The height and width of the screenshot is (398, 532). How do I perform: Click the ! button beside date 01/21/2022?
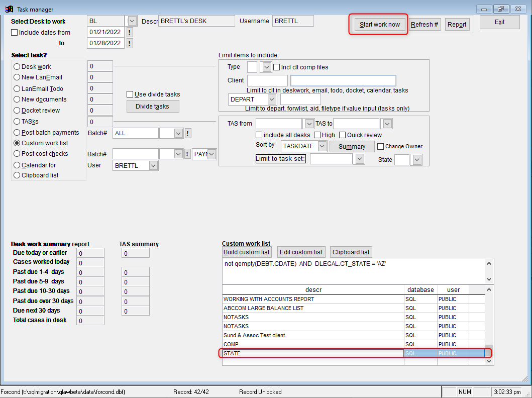(130, 32)
